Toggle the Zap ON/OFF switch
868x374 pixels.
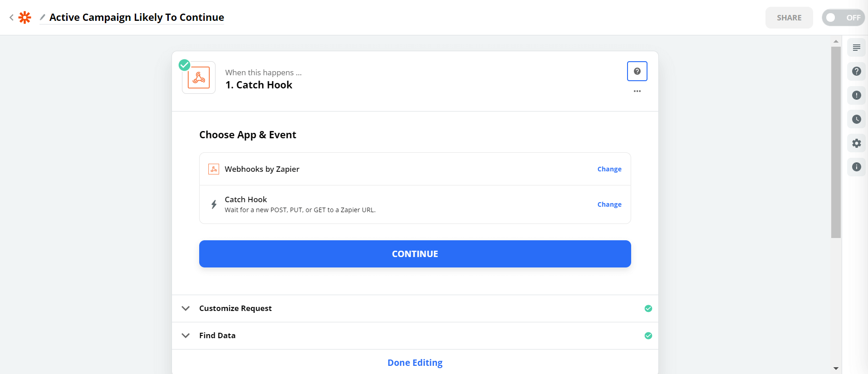[843, 18]
